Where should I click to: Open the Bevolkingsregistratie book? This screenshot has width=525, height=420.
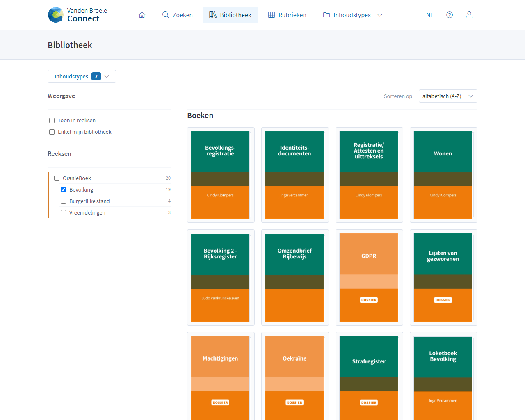click(x=221, y=175)
